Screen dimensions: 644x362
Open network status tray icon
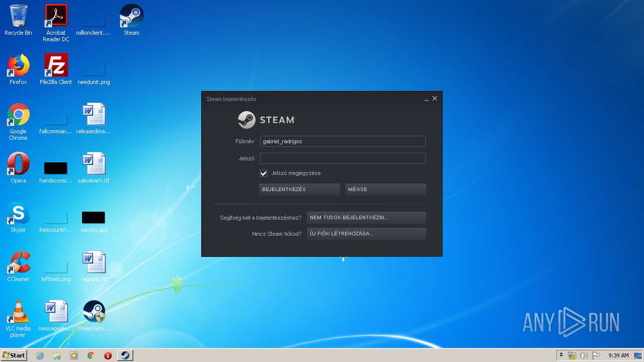tap(572, 355)
